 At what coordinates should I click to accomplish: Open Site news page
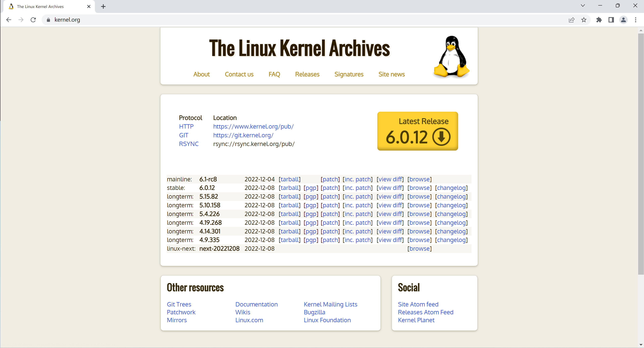click(392, 74)
